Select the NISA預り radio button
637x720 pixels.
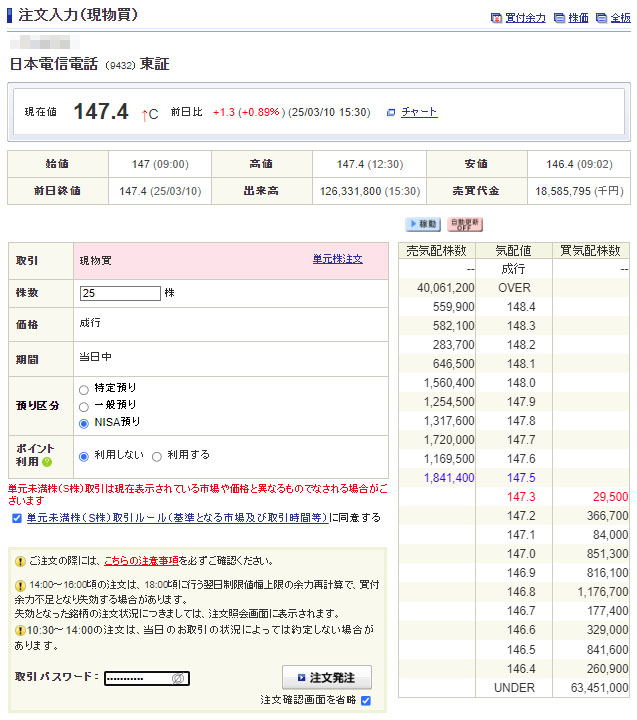tap(84, 422)
